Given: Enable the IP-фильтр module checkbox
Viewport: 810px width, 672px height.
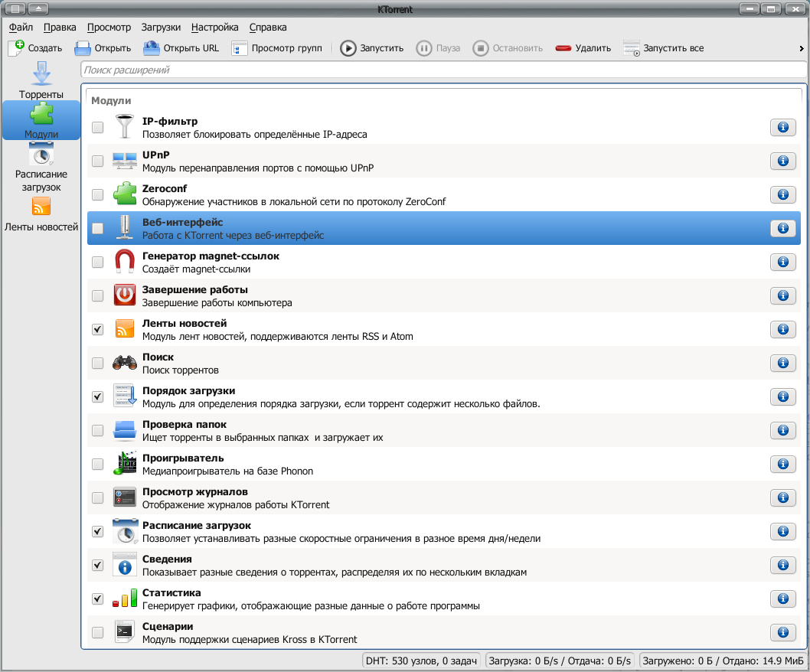Looking at the screenshot, I should pyautogui.click(x=98, y=128).
